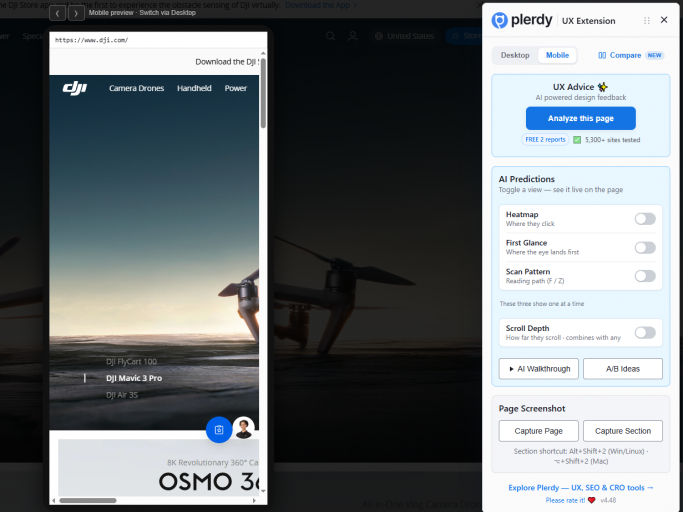Enable the Scroll Depth toggle
The height and width of the screenshot is (512, 683).
(645, 333)
